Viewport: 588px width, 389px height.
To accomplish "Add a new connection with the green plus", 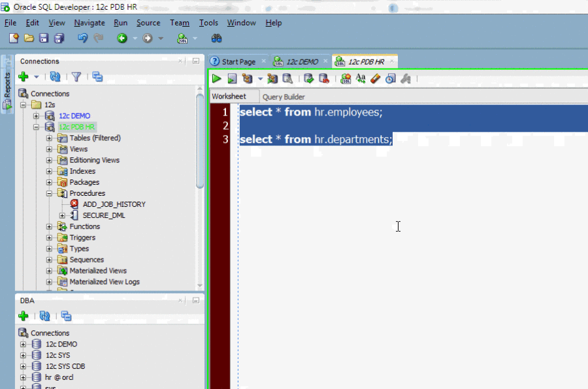I will 22,76.
